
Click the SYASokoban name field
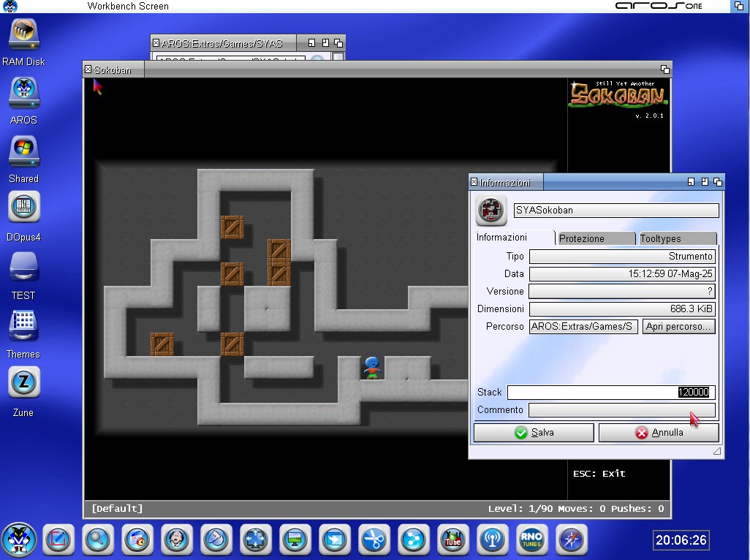pos(616,211)
